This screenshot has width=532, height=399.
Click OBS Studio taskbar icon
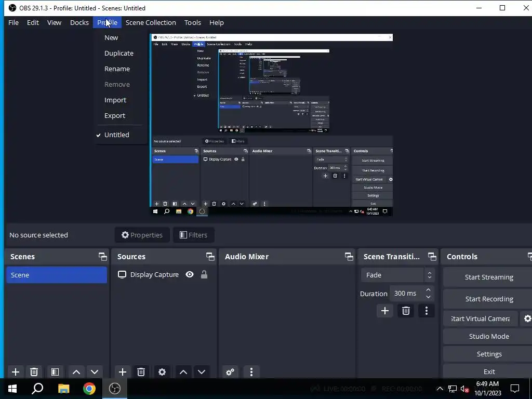115,389
